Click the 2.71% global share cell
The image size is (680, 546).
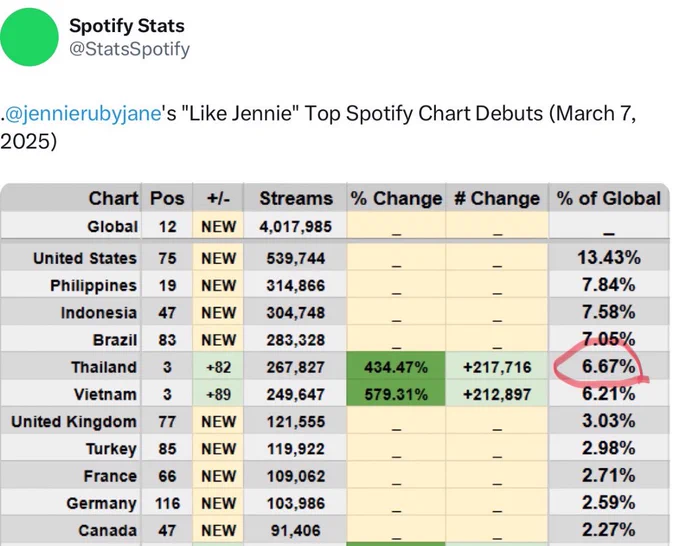tap(608, 476)
